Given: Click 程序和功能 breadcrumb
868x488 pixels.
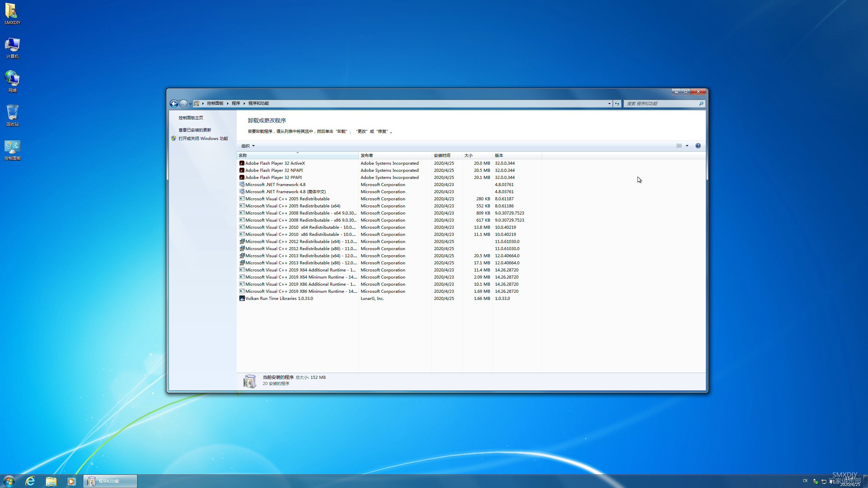Looking at the screenshot, I should (x=258, y=103).
